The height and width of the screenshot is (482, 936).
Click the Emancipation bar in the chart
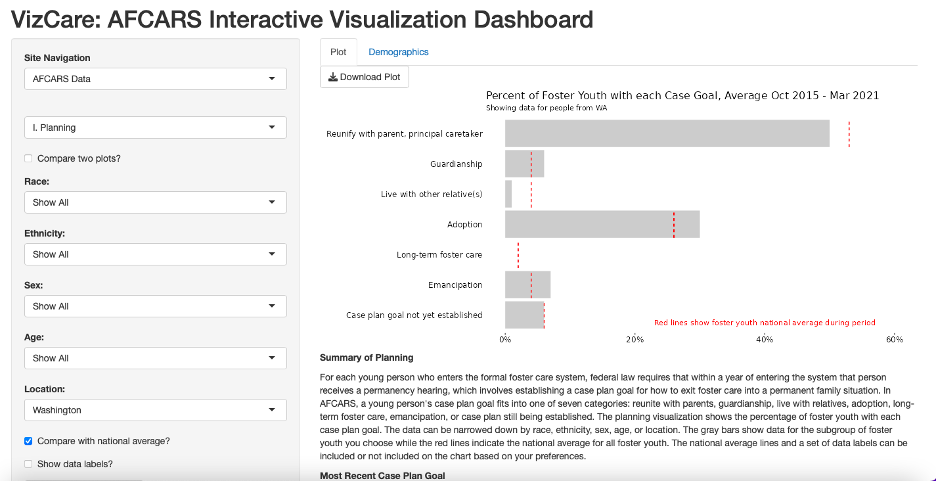528,285
